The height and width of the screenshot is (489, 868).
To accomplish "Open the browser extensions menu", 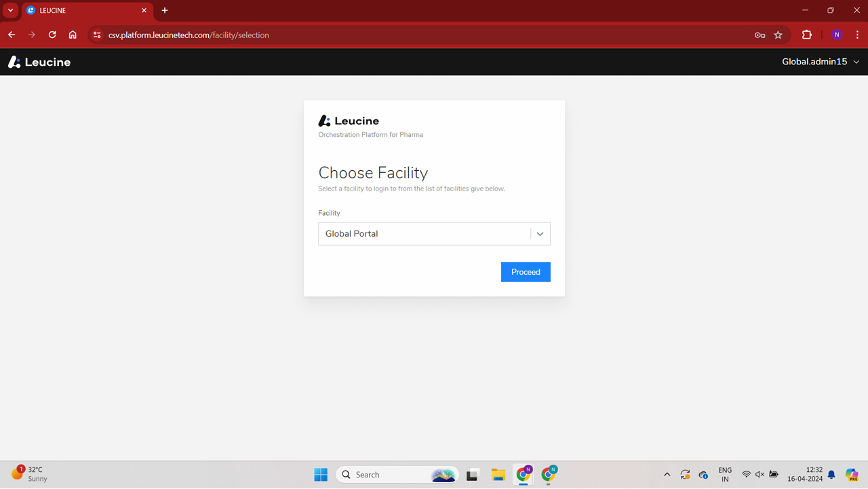I will click(807, 35).
